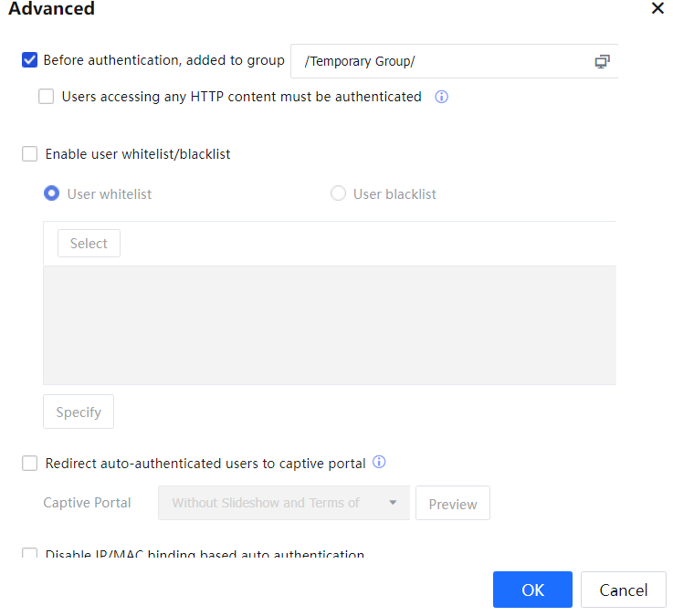Click info icon beside HTTP content option
This screenshot has width=673, height=616.
tap(441, 97)
